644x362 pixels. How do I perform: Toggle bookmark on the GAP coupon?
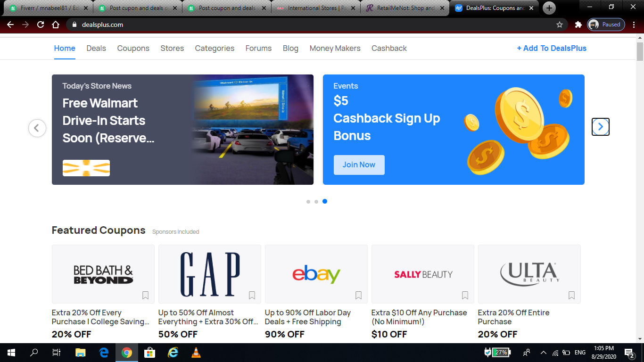click(x=252, y=296)
